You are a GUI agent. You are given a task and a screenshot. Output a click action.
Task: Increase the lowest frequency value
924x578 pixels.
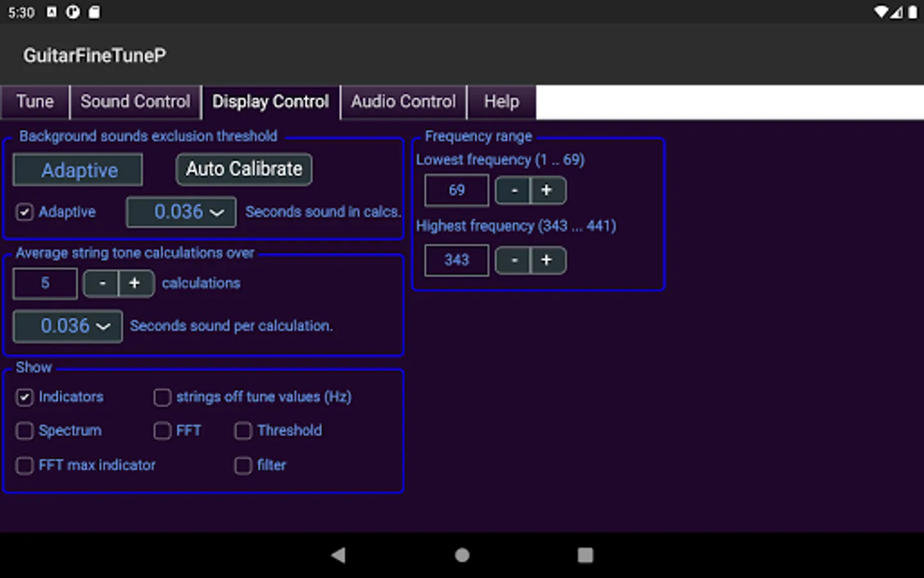[x=547, y=190]
